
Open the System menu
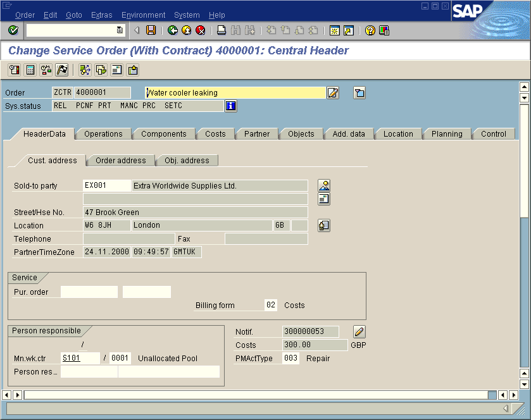(187, 15)
